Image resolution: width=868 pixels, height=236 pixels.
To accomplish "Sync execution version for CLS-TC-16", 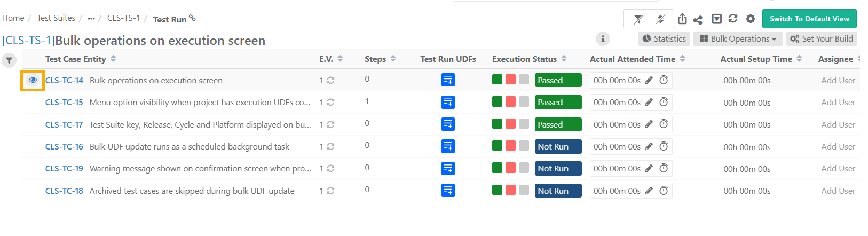I will 330,146.
